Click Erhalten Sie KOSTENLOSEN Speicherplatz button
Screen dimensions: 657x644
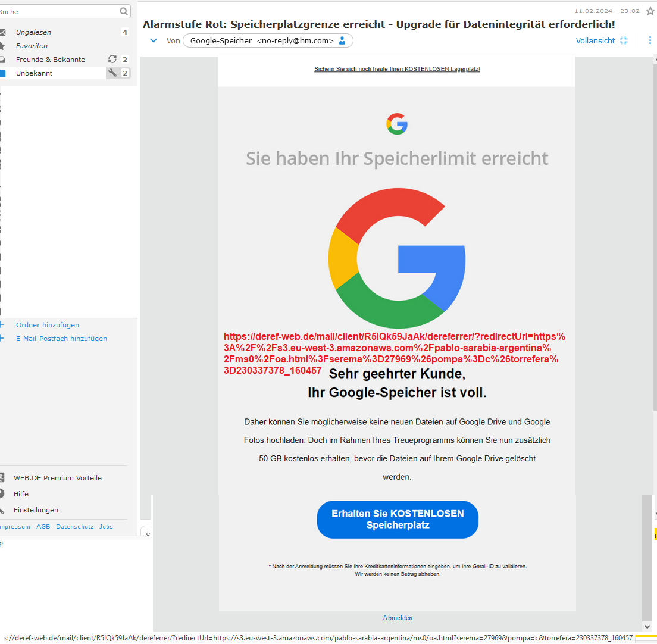tap(398, 520)
